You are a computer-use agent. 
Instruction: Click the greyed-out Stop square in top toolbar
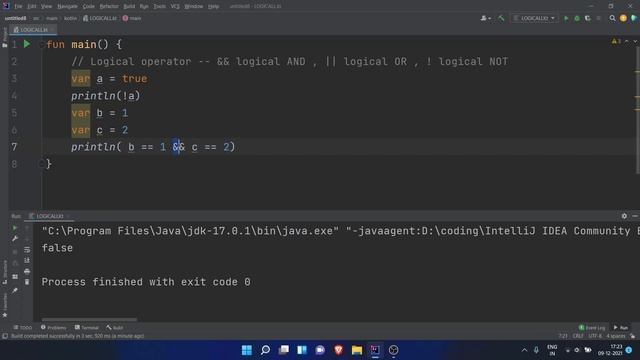599,18
